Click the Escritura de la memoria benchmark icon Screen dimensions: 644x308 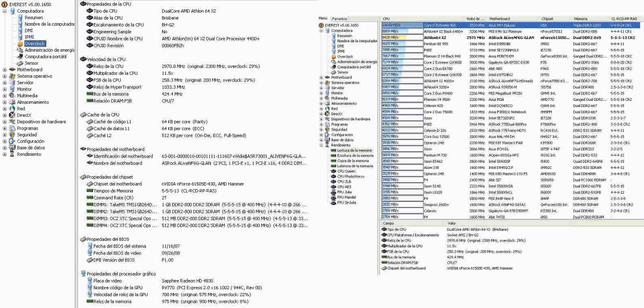[334, 155]
